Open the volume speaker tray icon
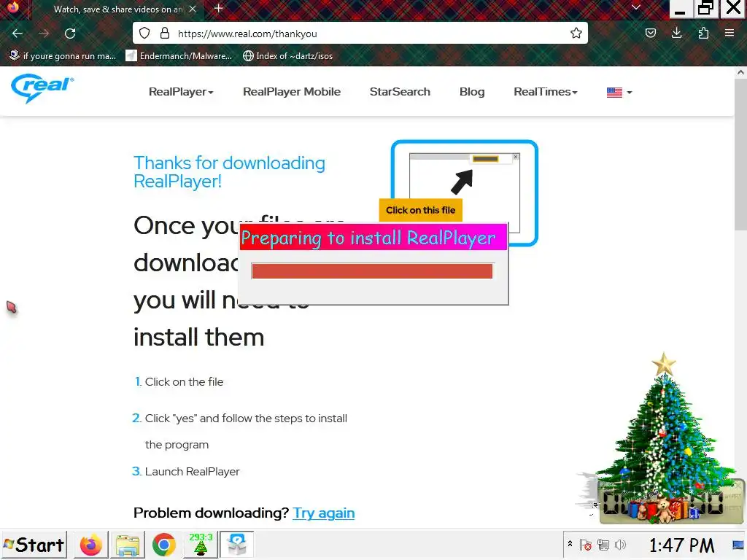This screenshot has width=747, height=560. (x=620, y=545)
